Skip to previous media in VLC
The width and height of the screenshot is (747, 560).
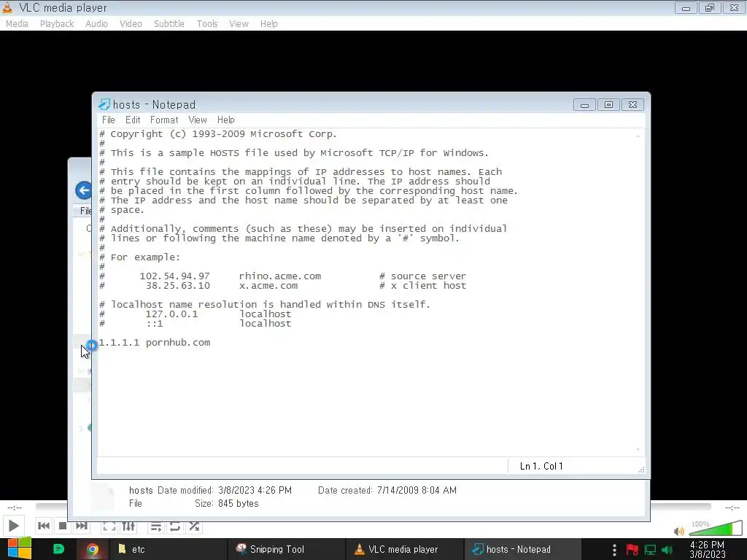[x=43, y=526]
